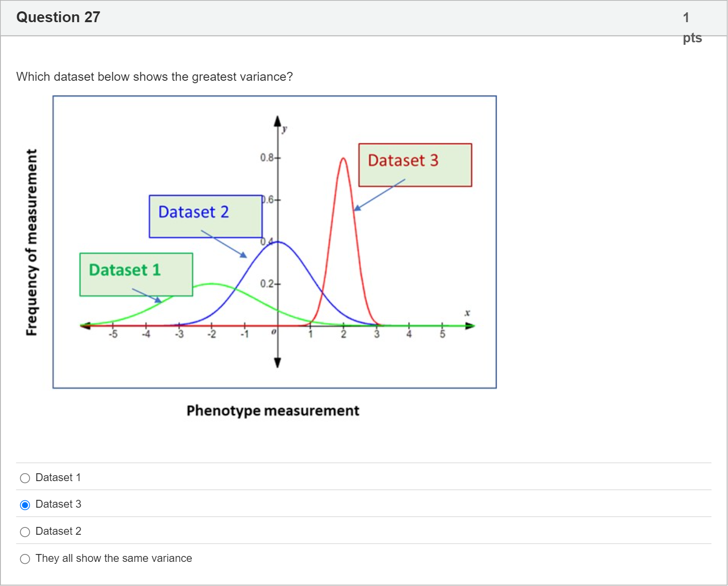Click the upward arrowhead of the y-axis
Image resolution: width=728 pixels, height=586 pixels.
click(278, 121)
